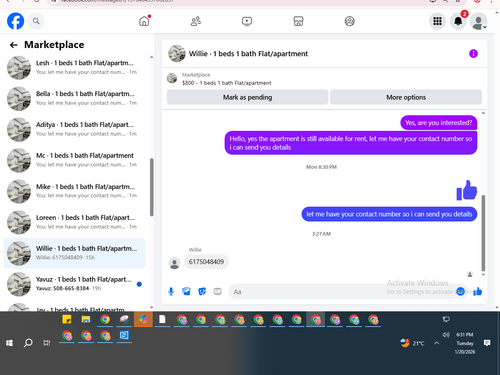
Task: Open the Mc conversation
Action: (x=75, y=160)
